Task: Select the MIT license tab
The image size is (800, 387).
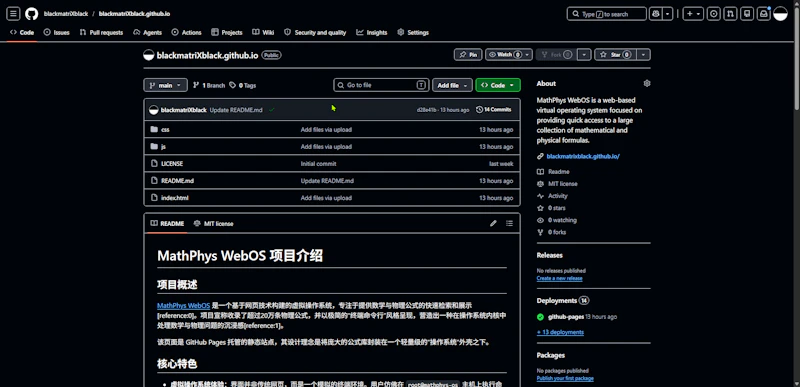Action: 213,223
